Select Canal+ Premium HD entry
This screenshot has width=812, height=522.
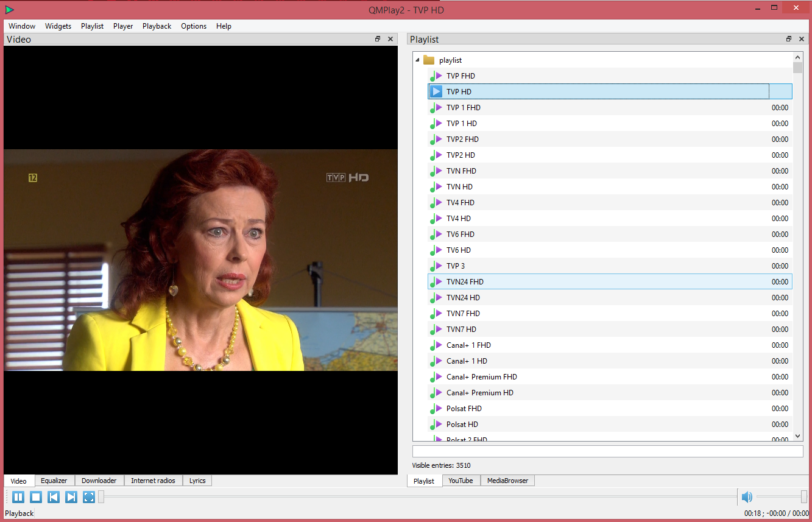coord(610,392)
